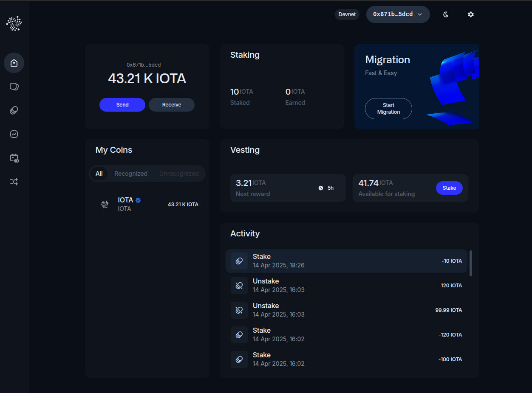Image resolution: width=532 pixels, height=393 pixels.
Task: Click the Start Migration button
Action: point(388,109)
